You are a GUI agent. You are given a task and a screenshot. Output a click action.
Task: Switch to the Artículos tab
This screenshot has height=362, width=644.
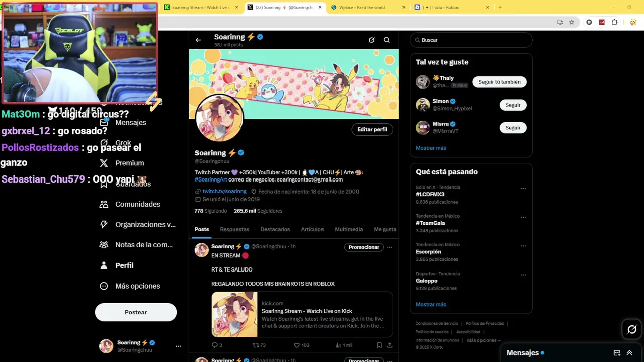tap(312, 229)
